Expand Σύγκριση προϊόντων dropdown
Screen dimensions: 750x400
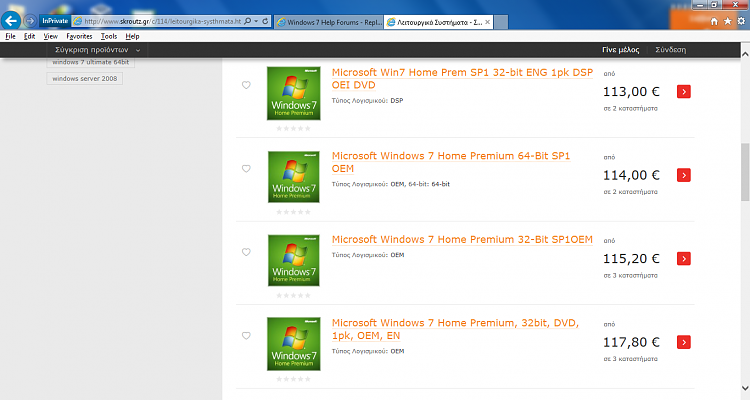[x=98, y=50]
